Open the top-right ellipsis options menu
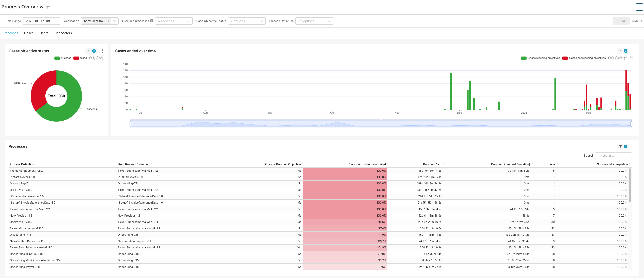Viewport: 644px width, 278px height. pos(639,7)
